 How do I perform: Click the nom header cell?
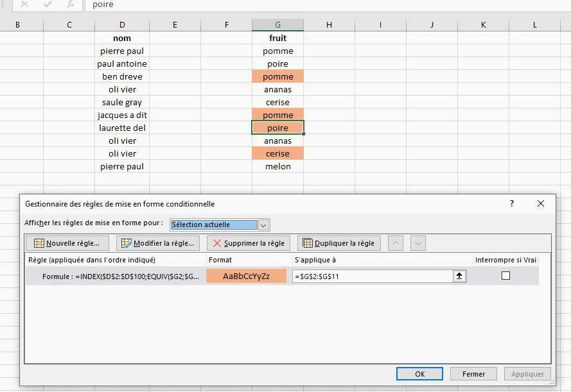pyautogui.click(x=122, y=38)
